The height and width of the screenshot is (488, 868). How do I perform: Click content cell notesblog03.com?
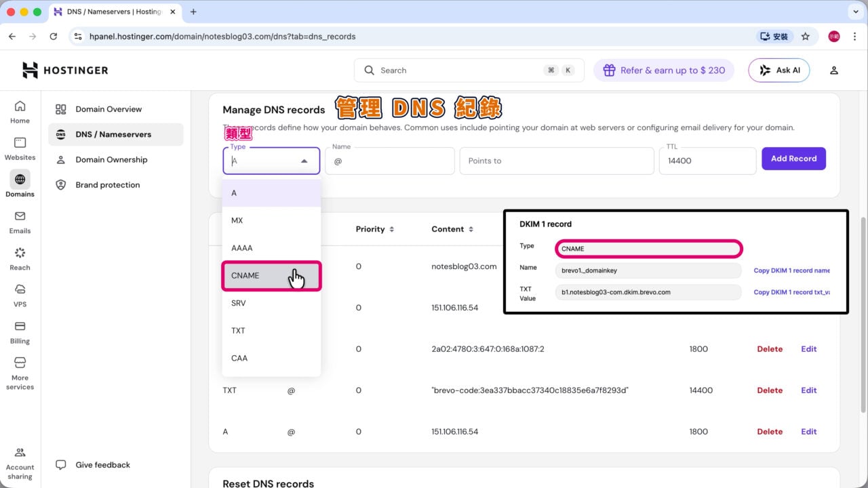pos(464,266)
